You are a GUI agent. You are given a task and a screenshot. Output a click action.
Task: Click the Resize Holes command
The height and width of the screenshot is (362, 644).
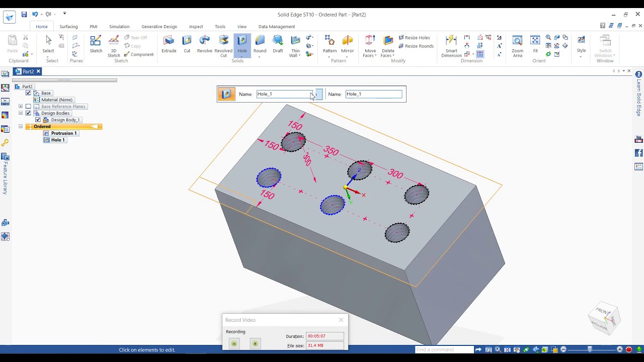pos(414,38)
